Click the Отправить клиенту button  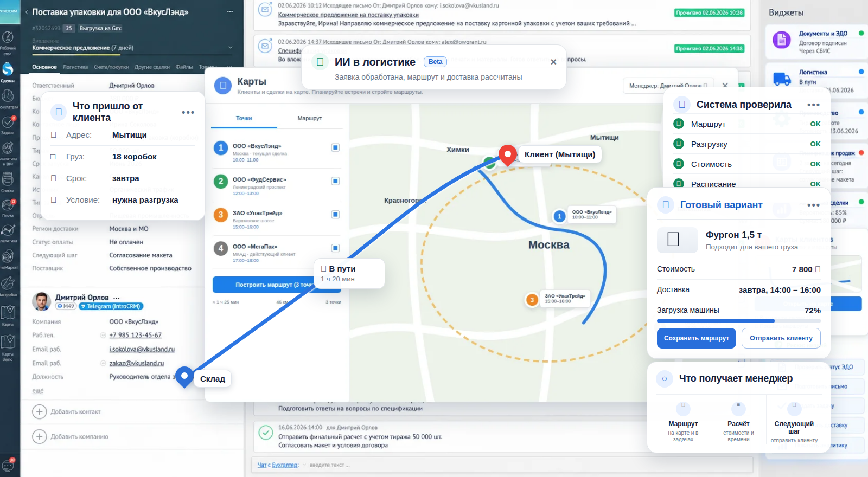tap(781, 338)
